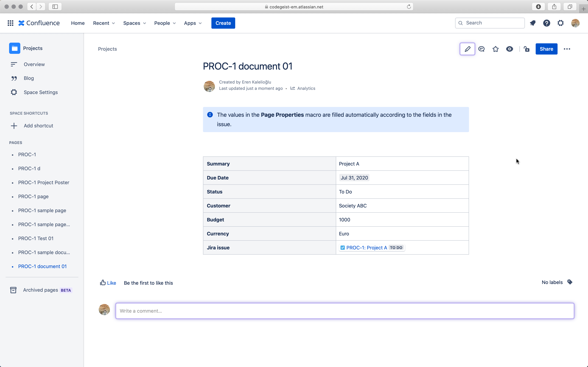Screen dimensions: 588x367
Task: Toggle the watch eye icon
Action: pyautogui.click(x=510, y=49)
